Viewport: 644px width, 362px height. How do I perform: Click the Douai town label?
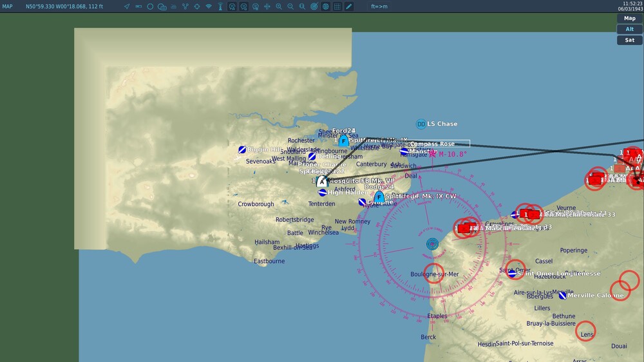coord(619,346)
